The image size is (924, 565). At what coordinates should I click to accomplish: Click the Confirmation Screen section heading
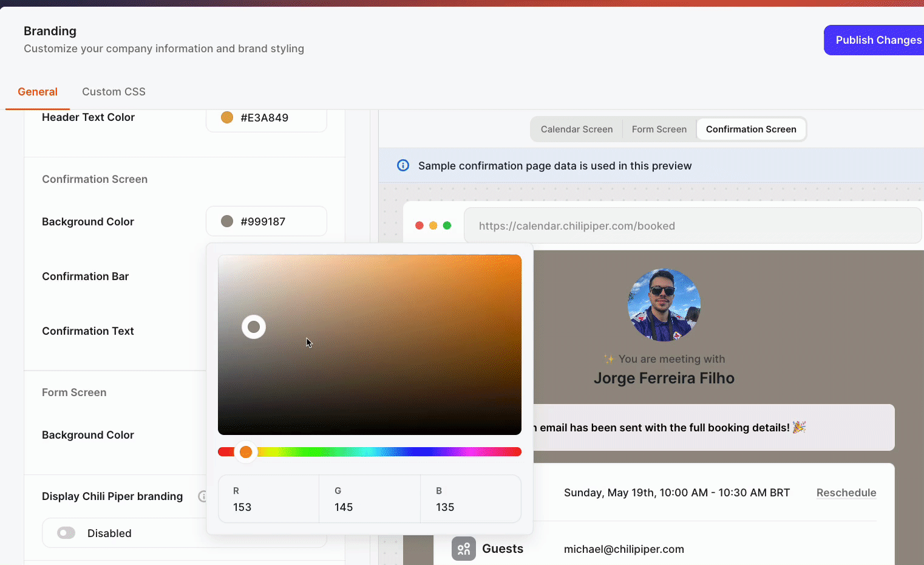coord(95,179)
